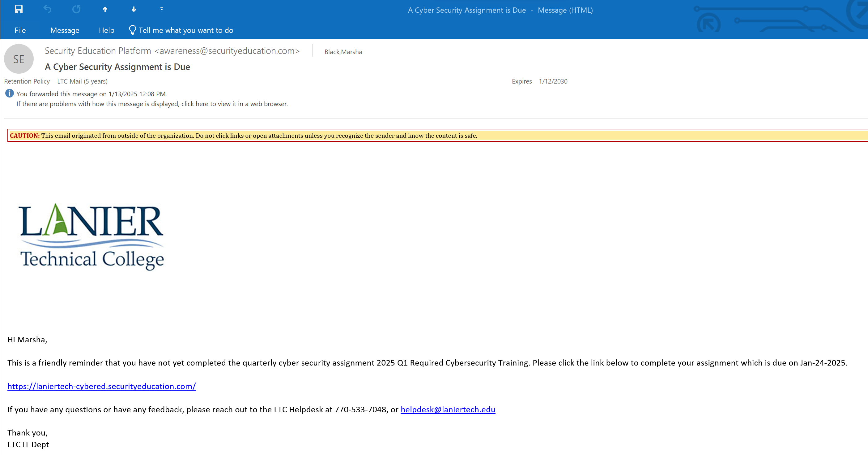Viewport: 868px width, 455px height.
Task: Type in Tell me what you want field
Action: [186, 30]
